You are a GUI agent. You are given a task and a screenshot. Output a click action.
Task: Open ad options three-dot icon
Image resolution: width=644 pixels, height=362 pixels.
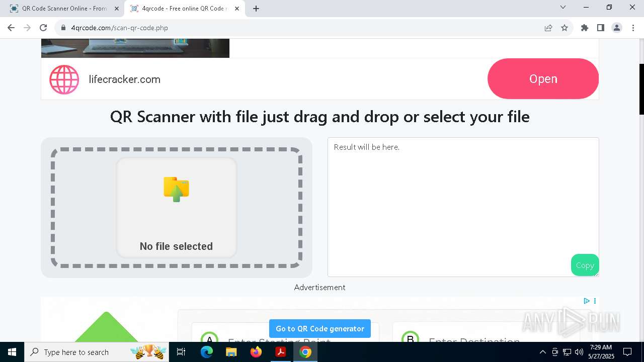(x=595, y=301)
